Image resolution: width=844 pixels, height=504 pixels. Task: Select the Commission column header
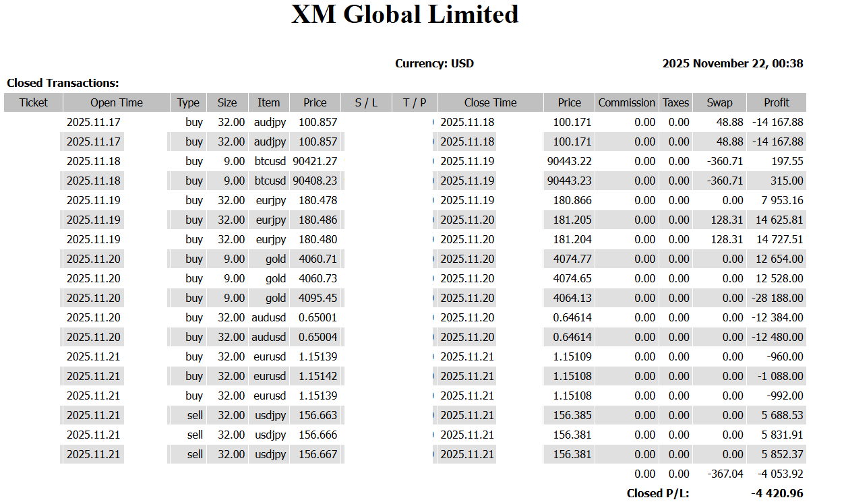(x=626, y=102)
